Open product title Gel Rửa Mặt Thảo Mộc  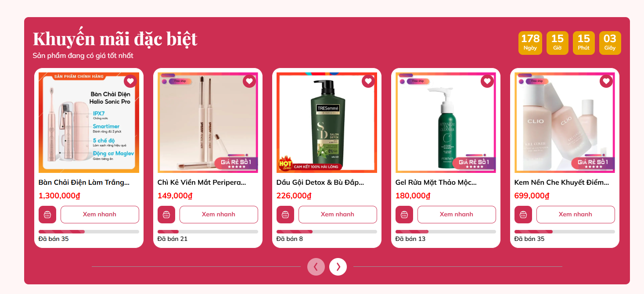(x=436, y=183)
